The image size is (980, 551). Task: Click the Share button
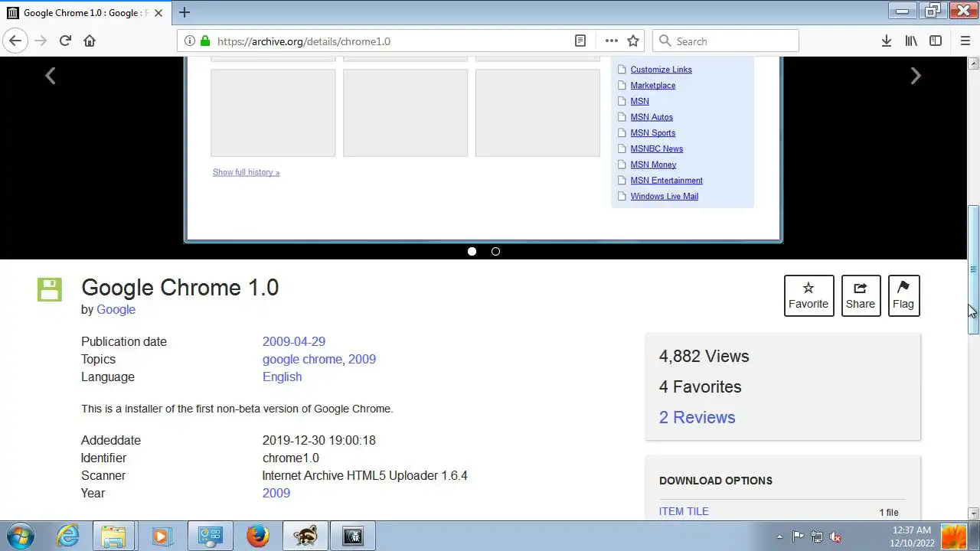[861, 295]
